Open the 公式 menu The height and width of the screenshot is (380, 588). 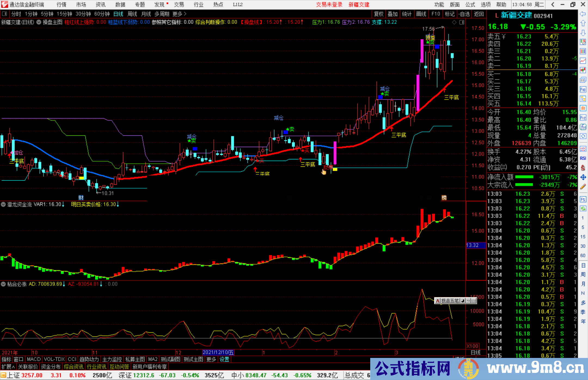click(470, 5)
